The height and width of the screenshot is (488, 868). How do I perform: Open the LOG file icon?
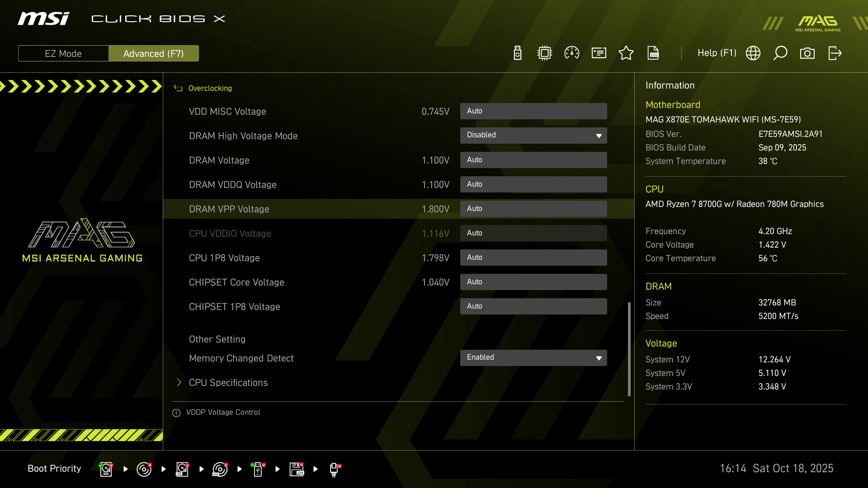[653, 53]
